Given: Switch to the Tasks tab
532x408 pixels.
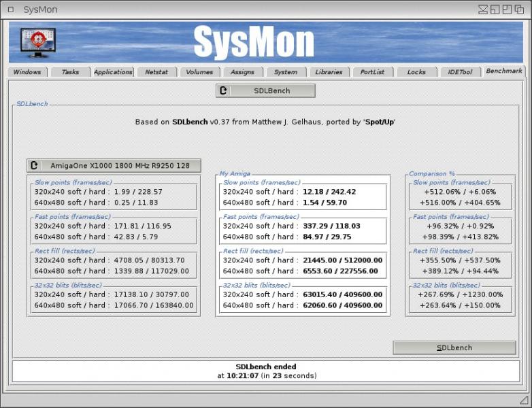Looking at the screenshot, I should click(x=70, y=72).
